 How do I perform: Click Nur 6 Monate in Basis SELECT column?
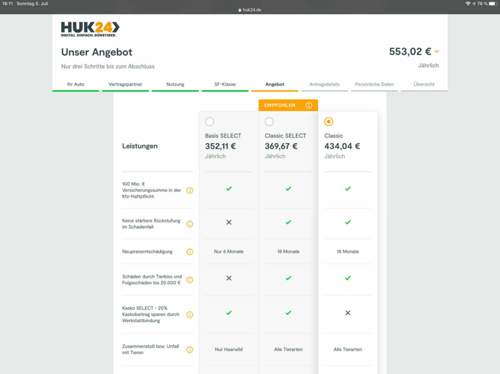[x=229, y=252]
